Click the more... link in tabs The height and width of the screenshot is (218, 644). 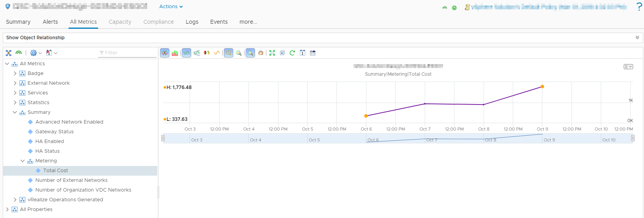(x=248, y=22)
